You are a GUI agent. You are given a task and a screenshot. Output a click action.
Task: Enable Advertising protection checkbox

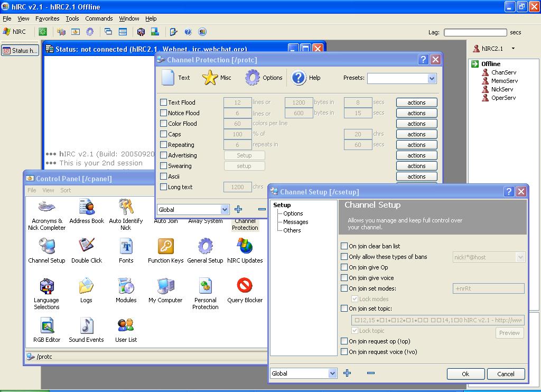click(164, 155)
